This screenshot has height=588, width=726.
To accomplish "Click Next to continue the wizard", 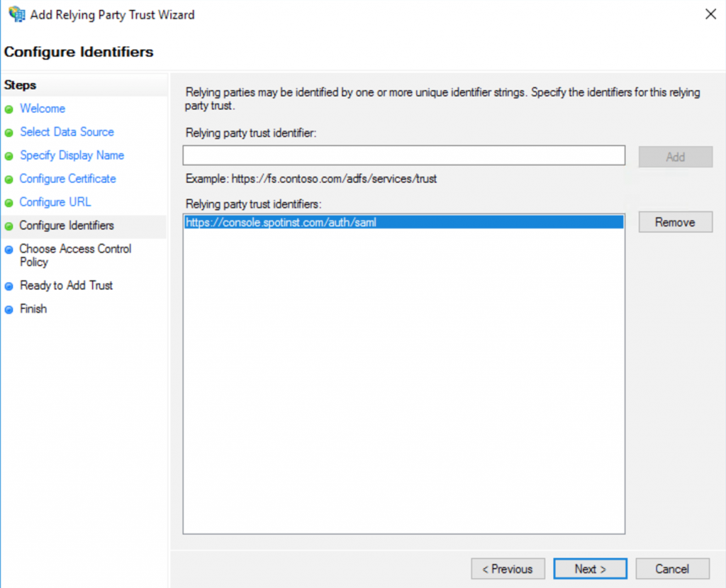I will pyautogui.click(x=590, y=568).
